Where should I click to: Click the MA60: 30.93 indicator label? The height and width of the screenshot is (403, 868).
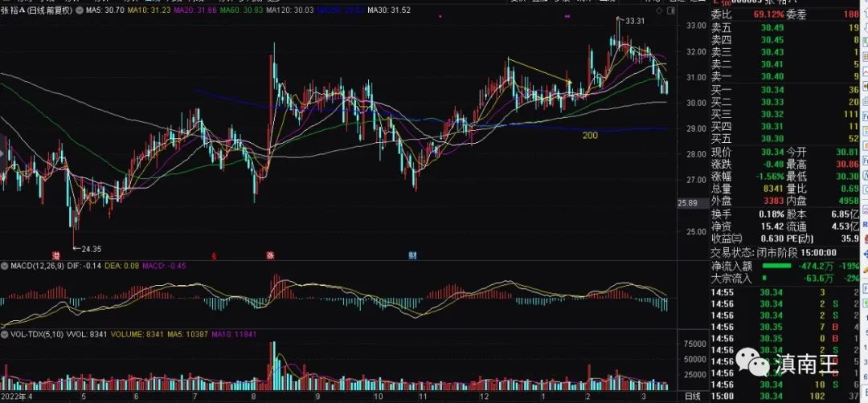click(x=241, y=10)
